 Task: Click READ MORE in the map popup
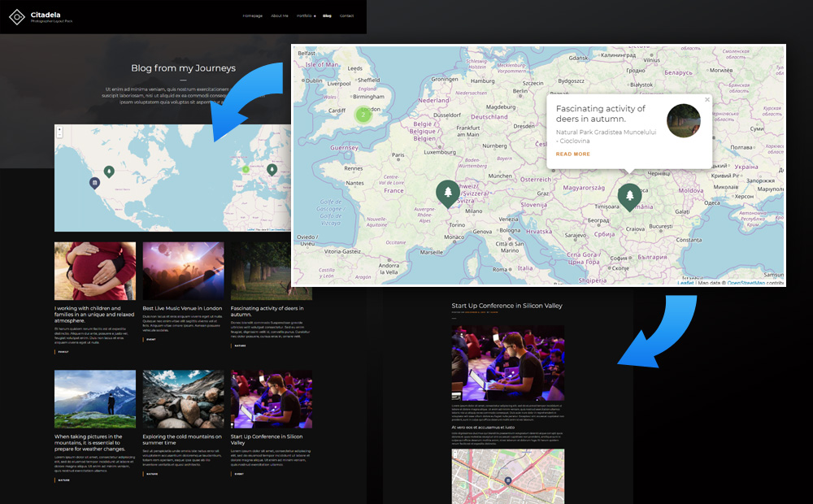point(573,154)
